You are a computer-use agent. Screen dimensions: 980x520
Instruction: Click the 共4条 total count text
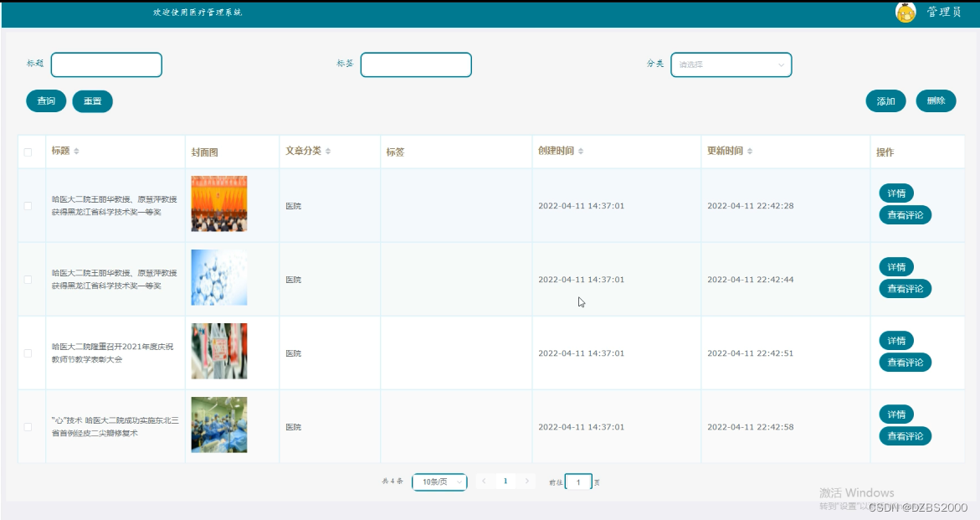[x=392, y=481]
